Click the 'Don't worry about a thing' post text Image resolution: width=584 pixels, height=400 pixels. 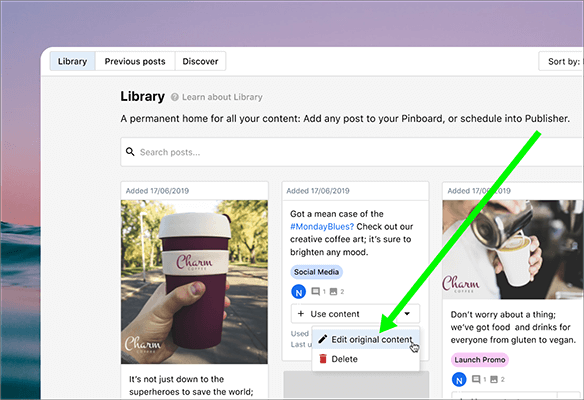click(x=513, y=327)
